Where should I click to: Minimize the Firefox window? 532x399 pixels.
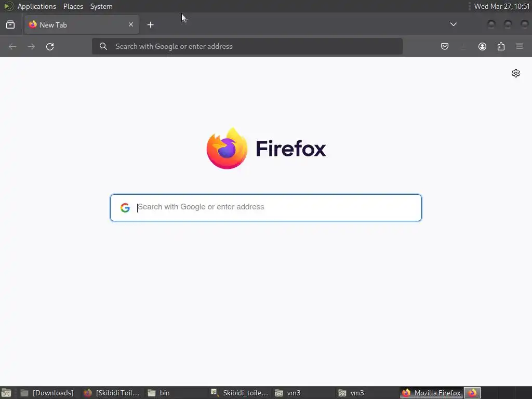click(491, 24)
